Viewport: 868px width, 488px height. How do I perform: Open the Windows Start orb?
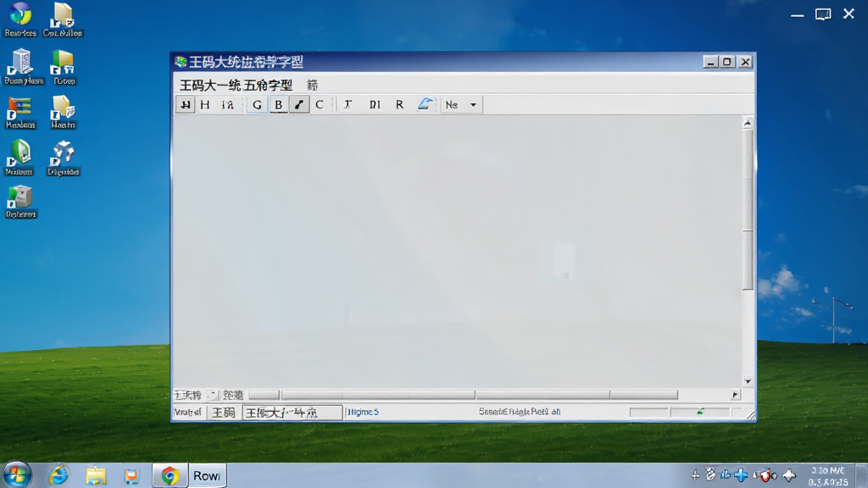coord(17,475)
